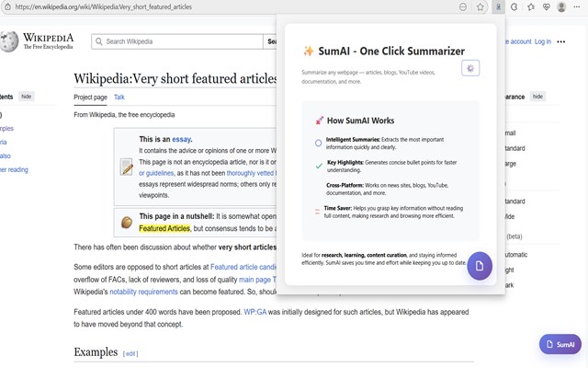Select the Large text size option
The image size is (588, 368).
click(511, 164)
